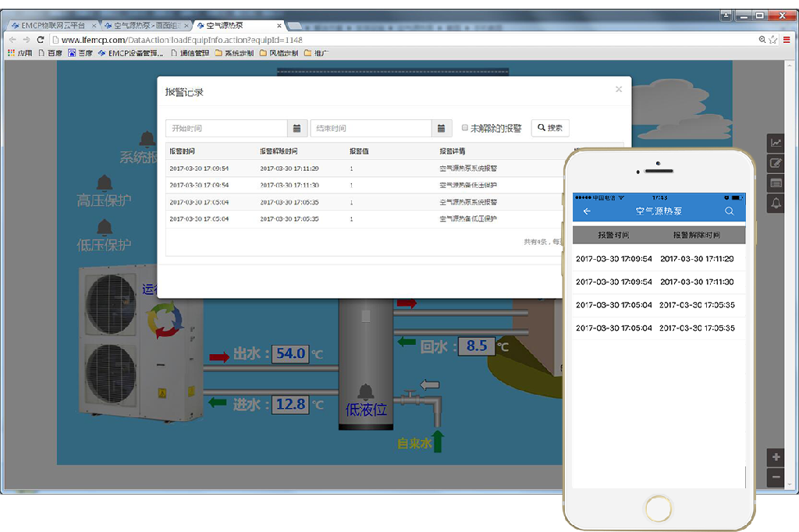799x532 pixels.
Task: Click the 高压保护 alarm bell
Action: [105, 182]
